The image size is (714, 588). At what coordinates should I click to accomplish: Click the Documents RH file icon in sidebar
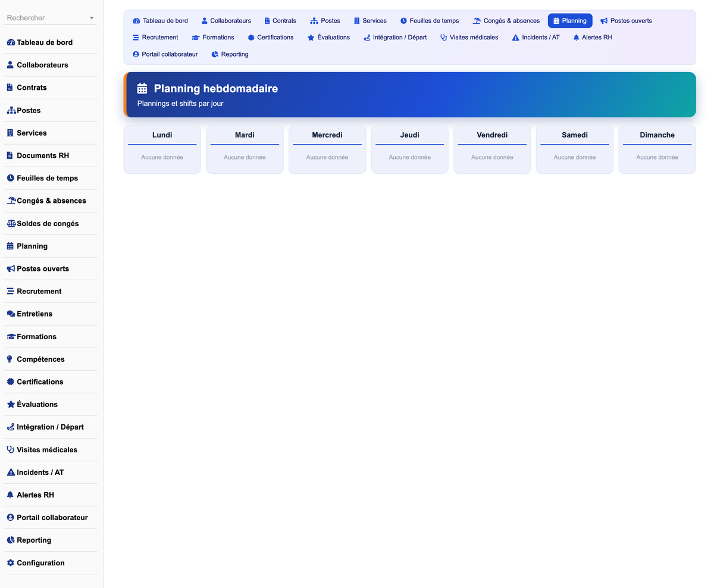[10, 155]
